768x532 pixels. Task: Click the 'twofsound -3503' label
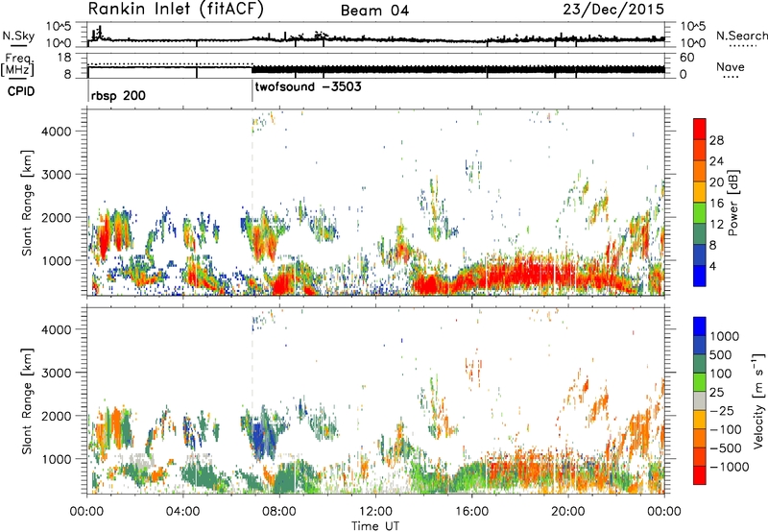(x=308, y=86)
